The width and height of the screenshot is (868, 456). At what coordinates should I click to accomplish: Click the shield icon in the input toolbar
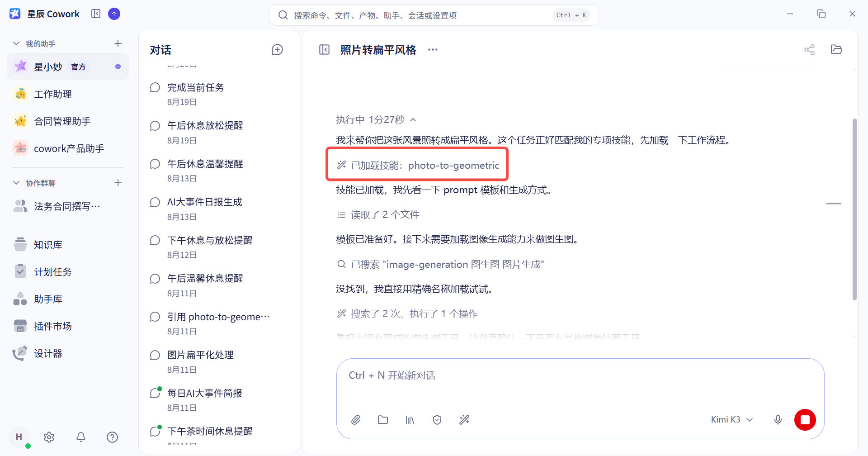[x=437, y=420]
